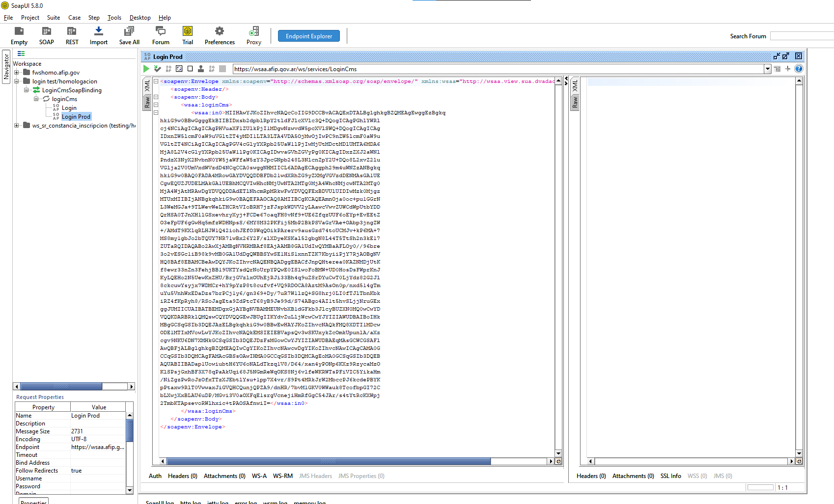The width and height of the screenshot is (834, 504).
Task: Switch the request editor to Raw view
Action: point(147,102)
